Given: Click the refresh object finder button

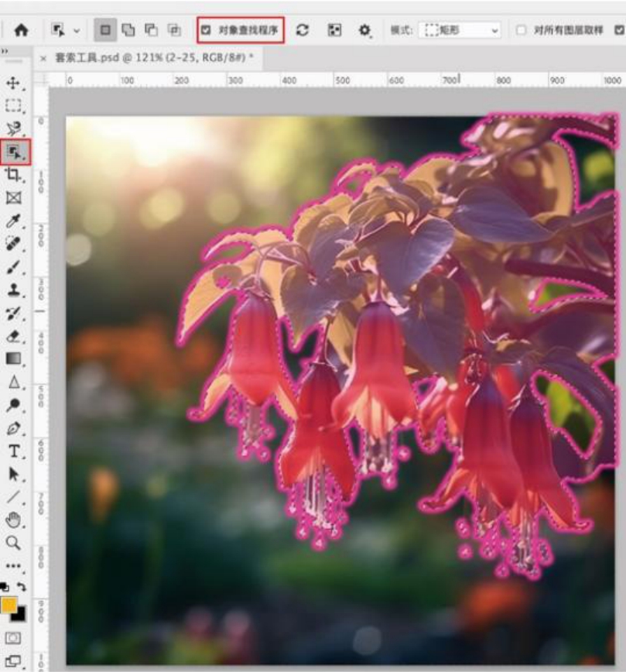Looking at the screenshot, I should tap(303, 30).
